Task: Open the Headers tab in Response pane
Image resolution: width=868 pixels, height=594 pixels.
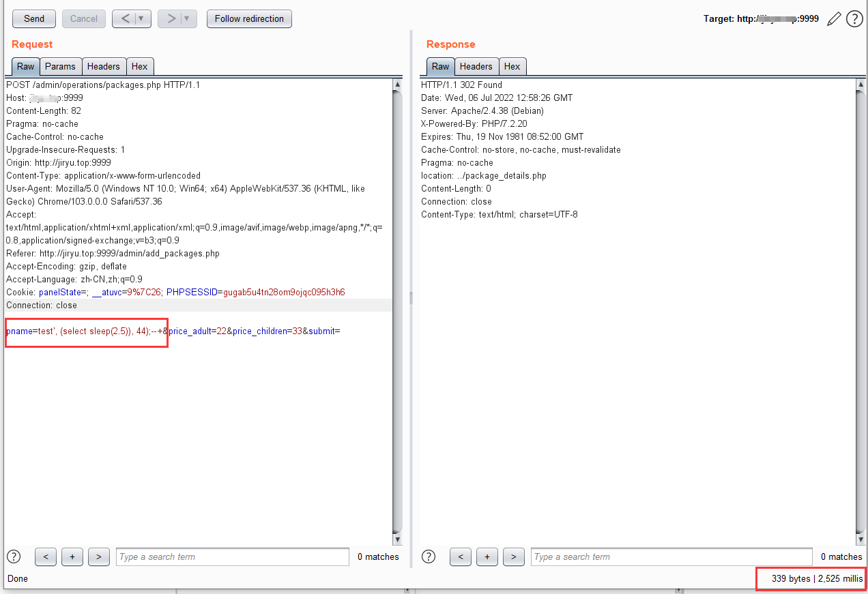Action: point(476,66)
